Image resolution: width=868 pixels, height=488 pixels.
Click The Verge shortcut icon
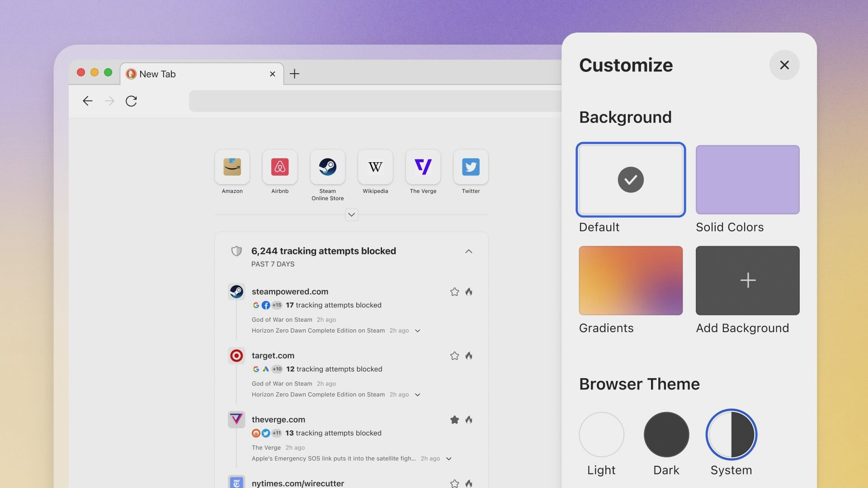pos(423,167)
